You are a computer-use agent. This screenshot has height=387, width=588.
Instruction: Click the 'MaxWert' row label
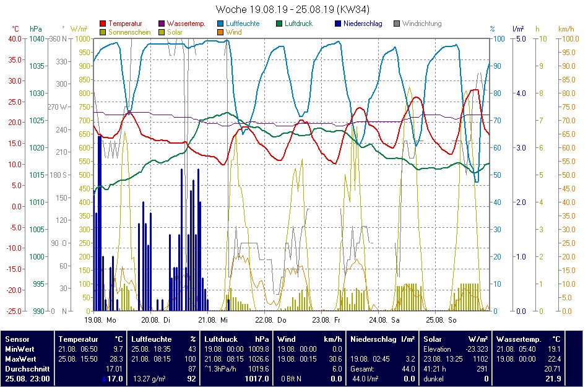pyautogui.click(x=20, y=359)
